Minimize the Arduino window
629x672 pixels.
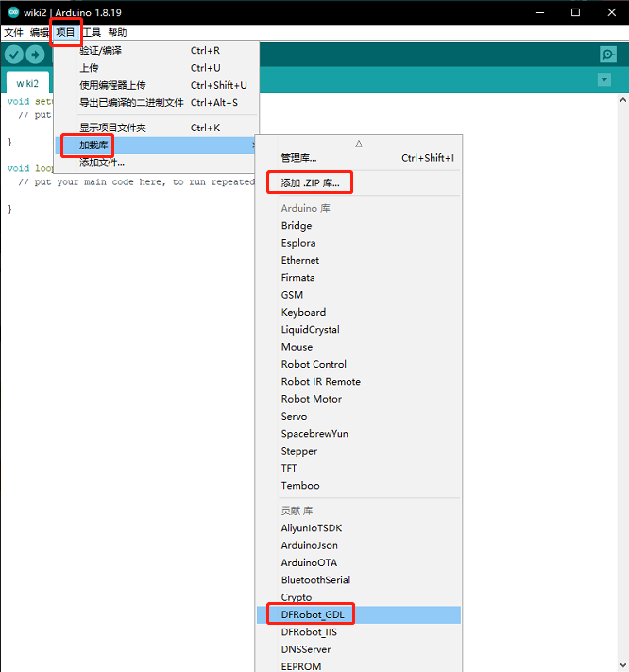[x=540, y=12]
